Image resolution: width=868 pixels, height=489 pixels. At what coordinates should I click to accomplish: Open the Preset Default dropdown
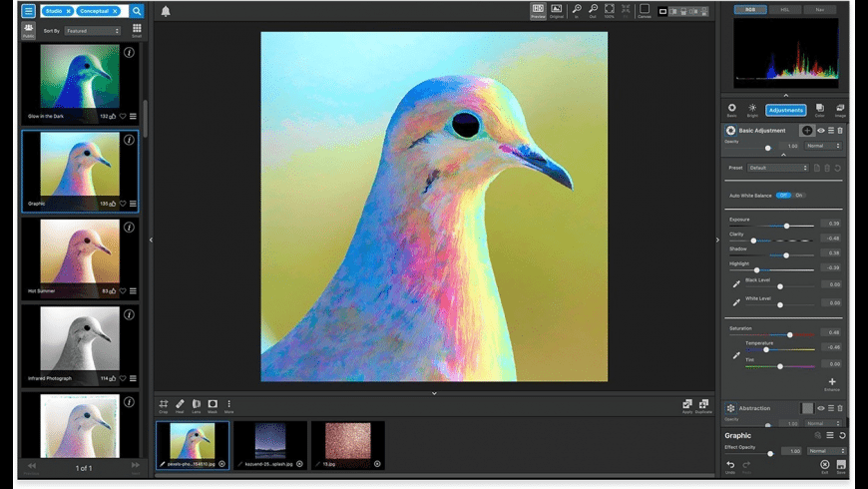778,168
